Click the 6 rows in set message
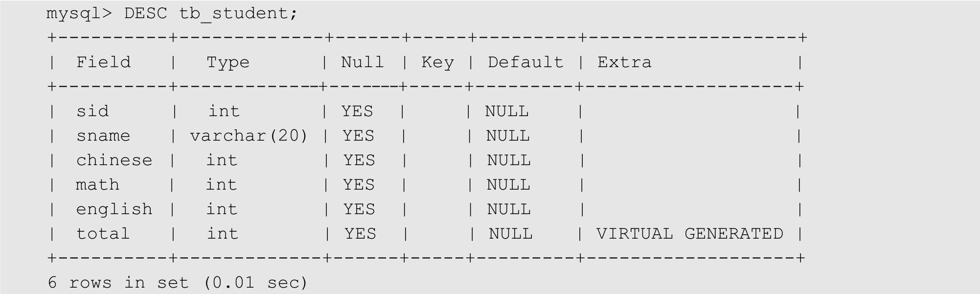Image resolution: width=980 pixels, height=294 pixels. [x=178, y=283]
